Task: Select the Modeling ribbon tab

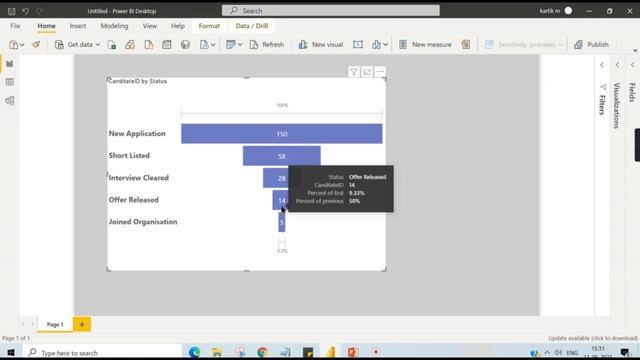Action: pyautogui.click(x=114, y=26)
